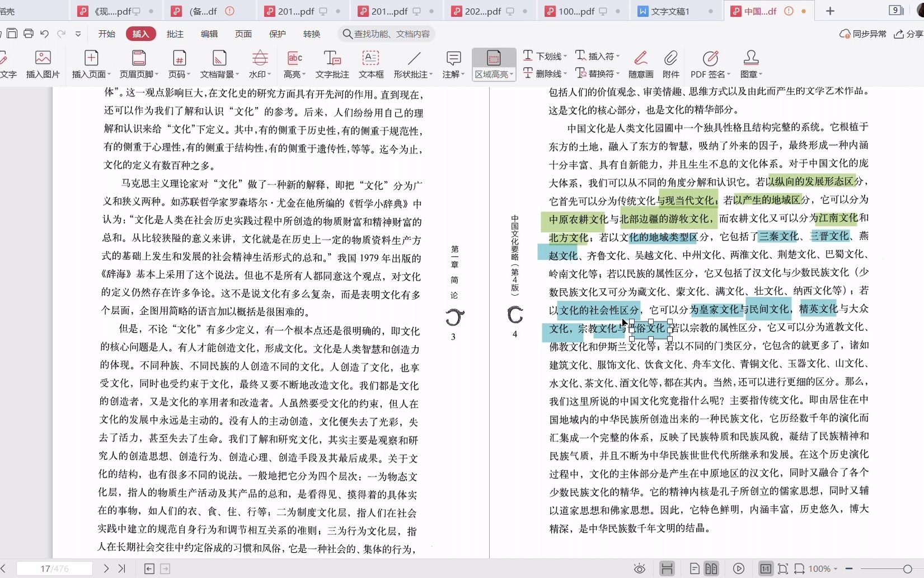
Task: Open the Edit (编辑) ribbon tab
Action: click(209, 34)
